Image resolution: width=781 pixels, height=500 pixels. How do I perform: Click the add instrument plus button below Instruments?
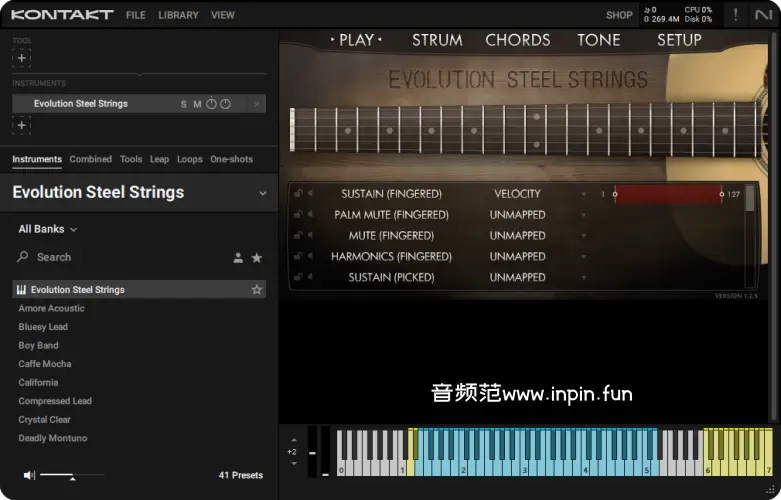(22, 125)
